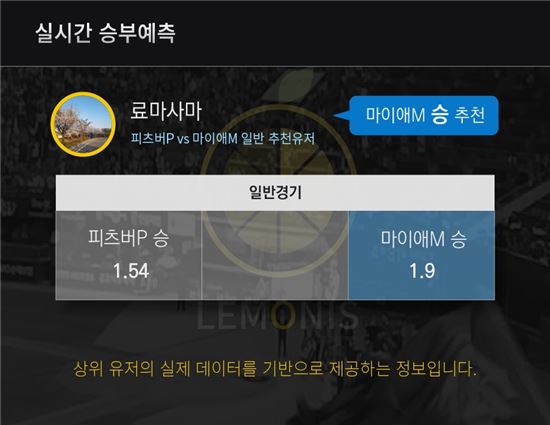550x425 pixels.
Task: Click the 일반경기 header bar
Action: (x=275, y=193)
